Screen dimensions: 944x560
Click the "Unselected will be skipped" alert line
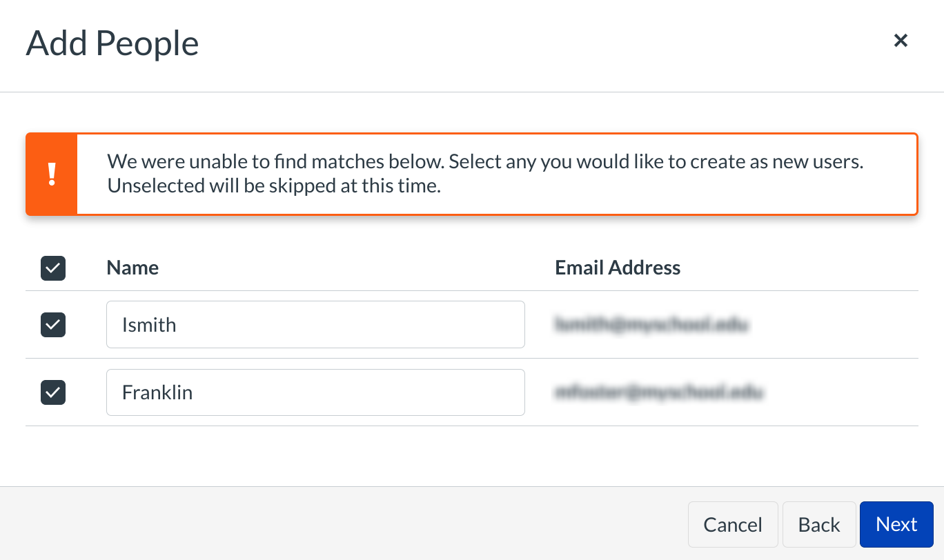(274, 186)
